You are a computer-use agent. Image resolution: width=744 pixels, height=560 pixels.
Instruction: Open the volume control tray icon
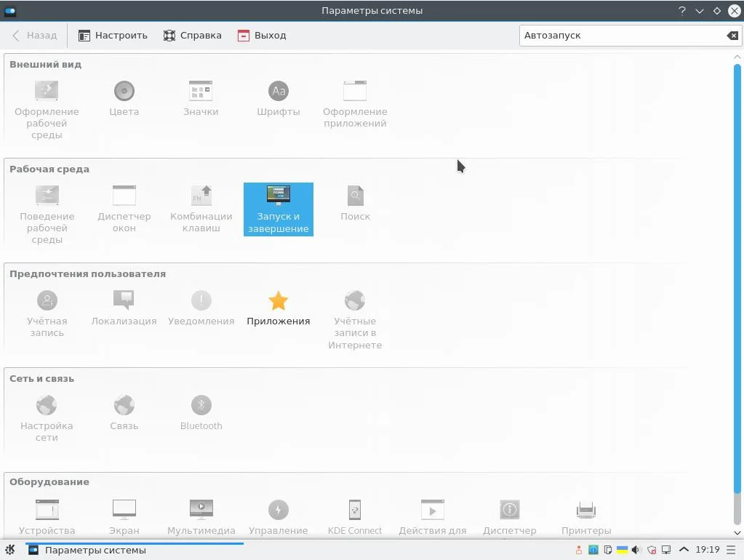click(x=636, y=550)
